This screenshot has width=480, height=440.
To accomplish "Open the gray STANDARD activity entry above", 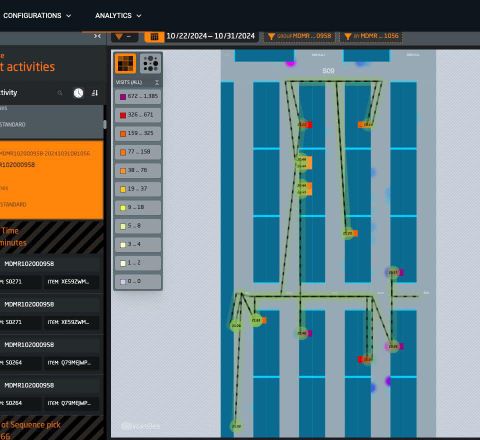I will click(x=51, y=122).
